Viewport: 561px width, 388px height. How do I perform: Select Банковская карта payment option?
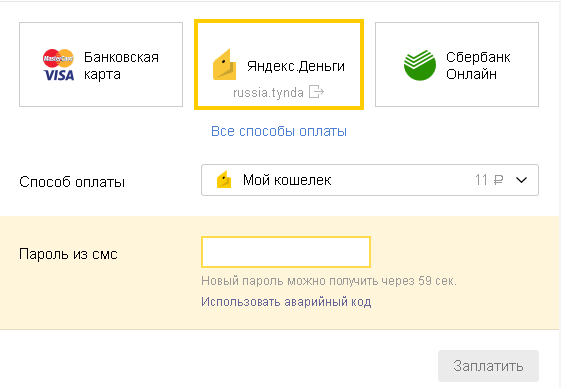[x=101, y=64]
